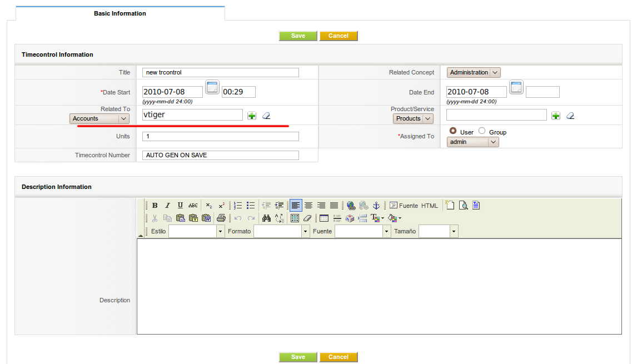Click the bottom Cancel button

[x=338, y=357]
